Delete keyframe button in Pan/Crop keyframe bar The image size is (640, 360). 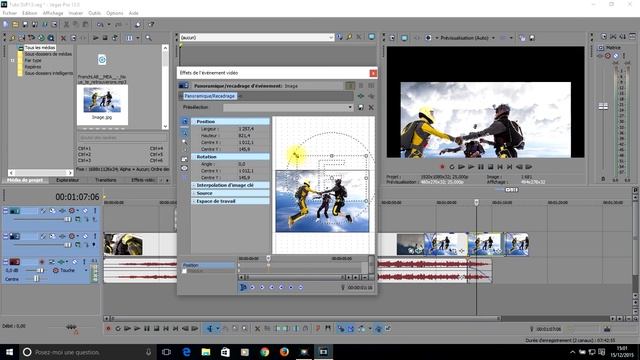tap(300, 287)
